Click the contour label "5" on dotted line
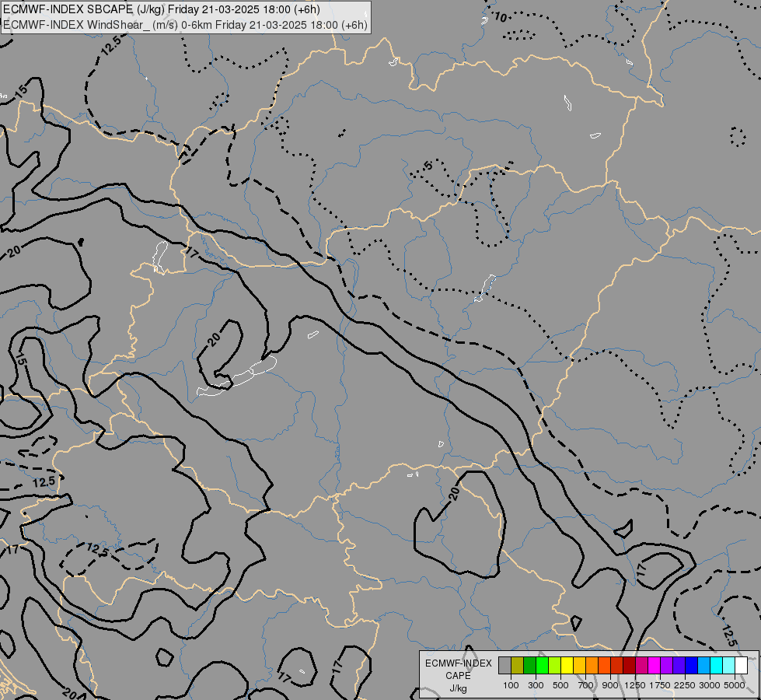The image size is (761, 700). pyautogui.click(x=428, y=166)
